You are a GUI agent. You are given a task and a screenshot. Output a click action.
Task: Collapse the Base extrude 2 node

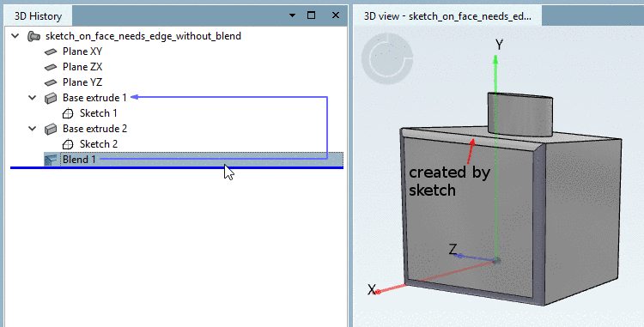click(33, 129)
